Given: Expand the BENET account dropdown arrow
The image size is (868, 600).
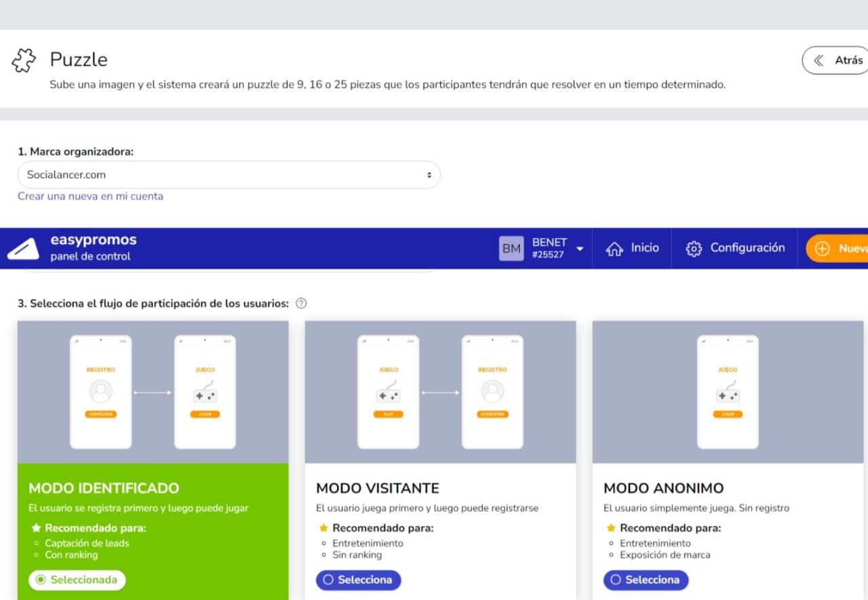Looking at the screenshot, I should 580,249.
